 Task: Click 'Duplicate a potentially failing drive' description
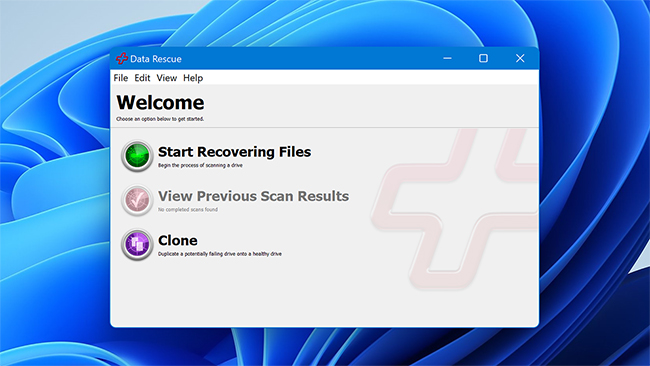(x=220, y=254)
